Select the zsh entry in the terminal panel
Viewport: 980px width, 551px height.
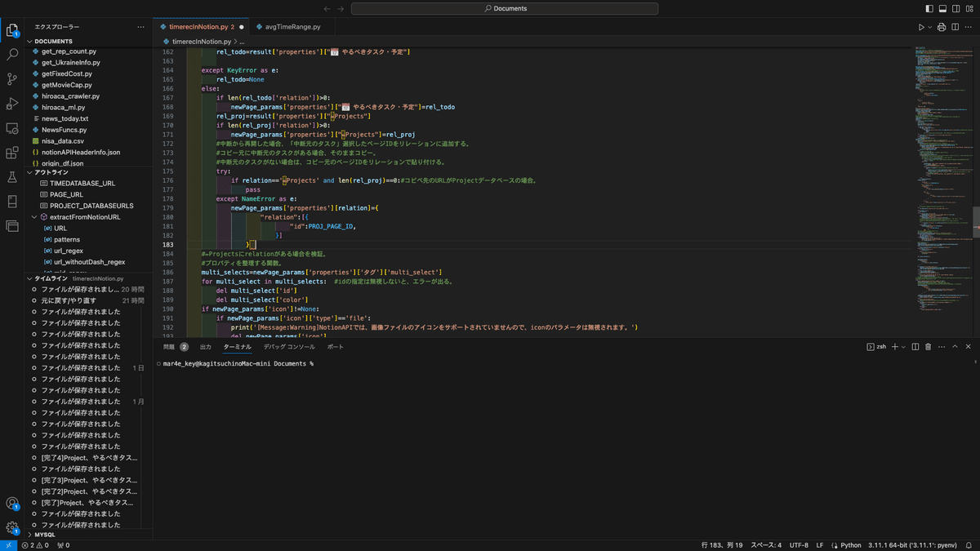click(x=875, y=346)
